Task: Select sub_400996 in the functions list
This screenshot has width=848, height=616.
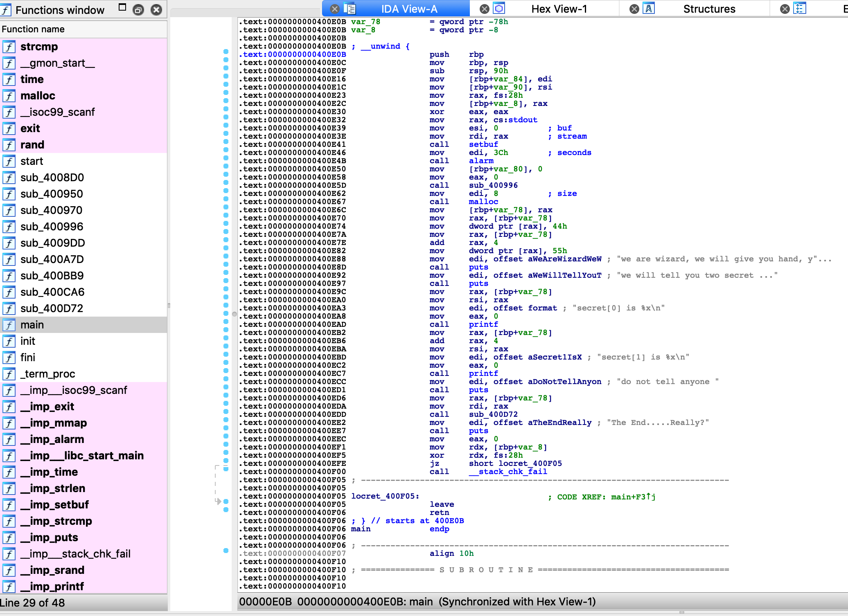Action: point(52,227)
